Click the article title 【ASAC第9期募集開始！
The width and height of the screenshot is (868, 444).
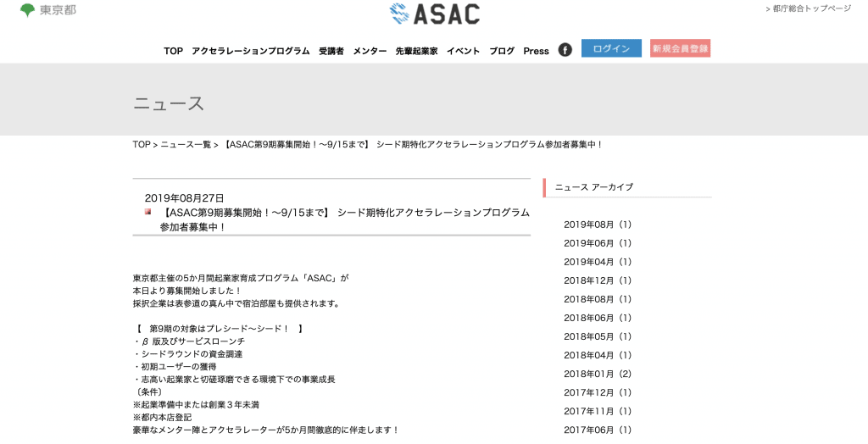click(344, 219)
